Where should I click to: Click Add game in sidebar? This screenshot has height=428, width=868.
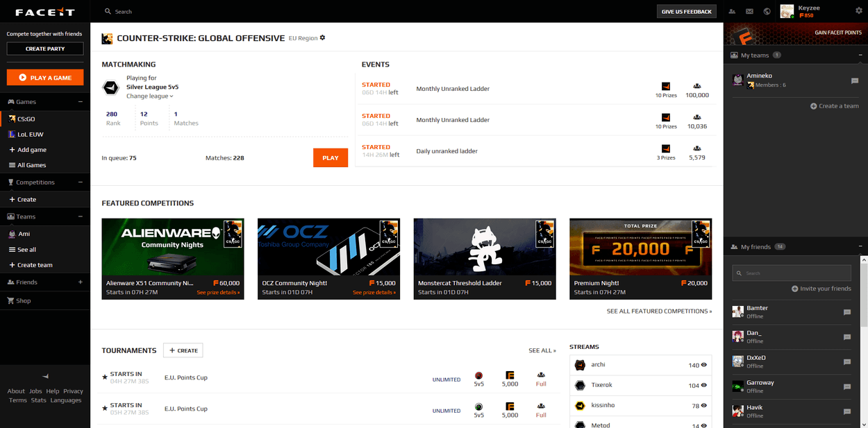pyautogui.click(x=45, y=150)
